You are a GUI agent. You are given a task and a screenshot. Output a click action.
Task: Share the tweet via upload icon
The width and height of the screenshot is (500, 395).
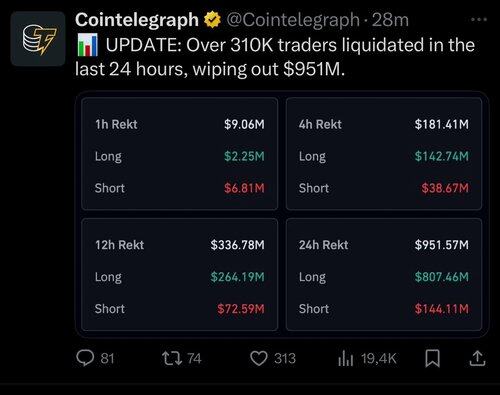[x=477, y=359]
